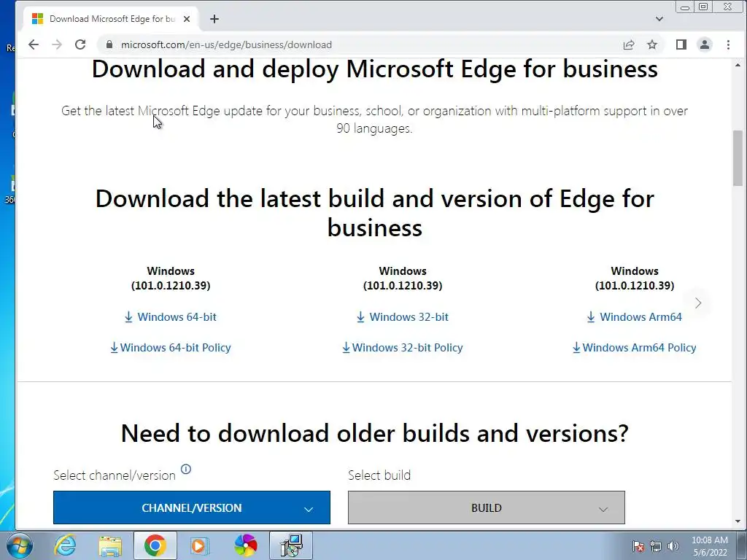The width and height of the screenshot is (747, 560).
Task: Download Windows 64-bit Edge build
Action: pyautogui.click(x=171, y=317)
